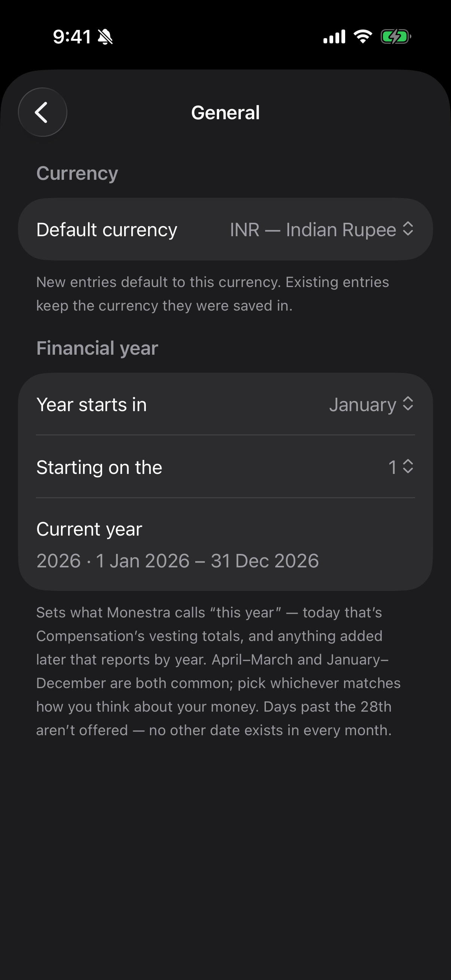The image size is (451, 980).
Task: Tap the silent mode bell icon
Action: coord(105,37)
